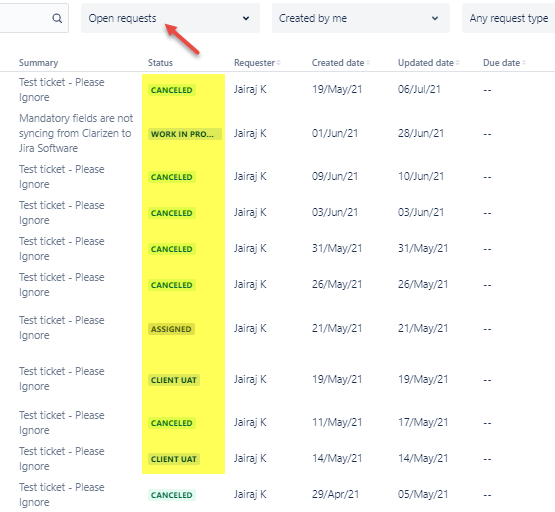The image size is (555, 512).
Task: Open Test ticket created 31/May/21
Action: (x=62, y=249)
